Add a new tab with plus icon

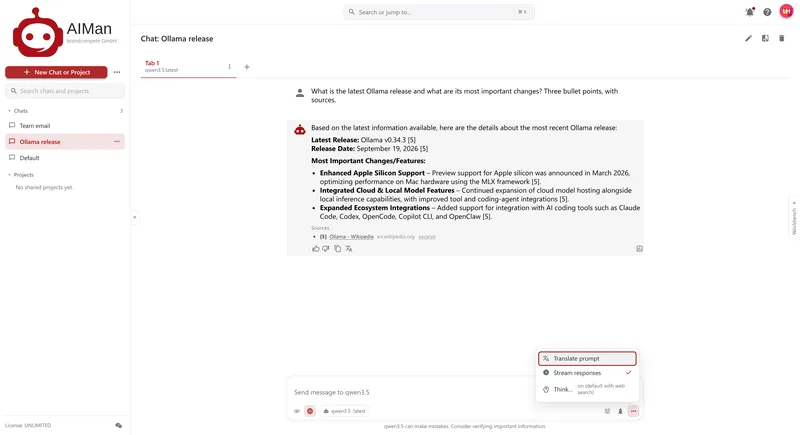tap(247, 67)
